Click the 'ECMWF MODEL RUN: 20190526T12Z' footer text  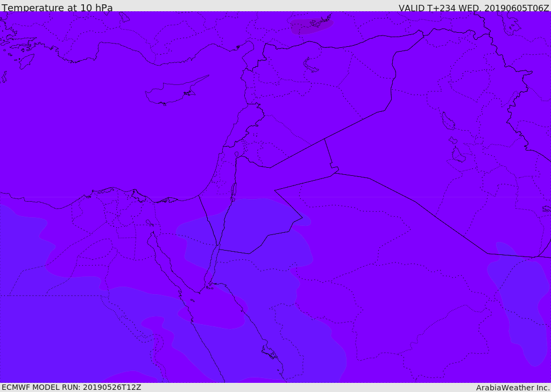[72, 387]
